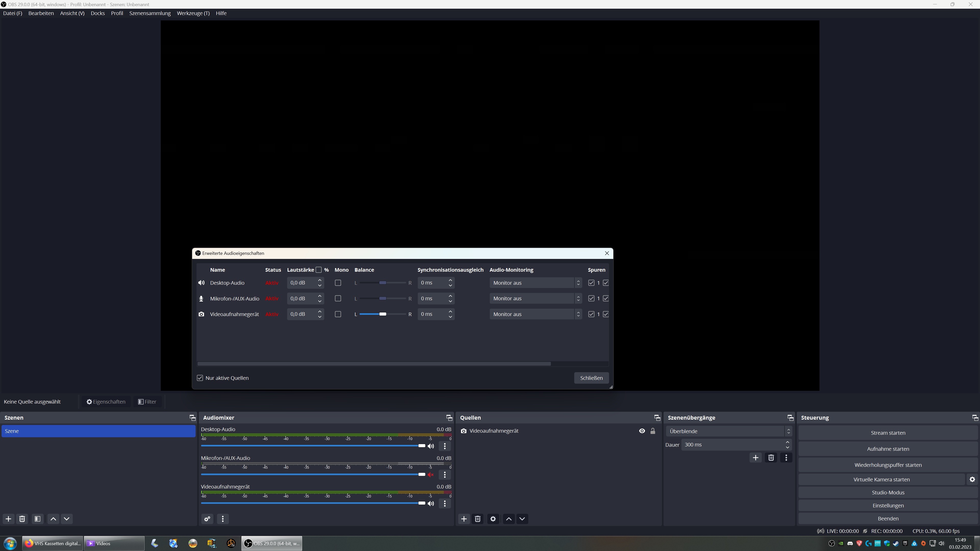The height and width of the screenshot is (551, 980).
Task: Adjust Videoaufnahmegerät balance slider handle
Action: 383,314
